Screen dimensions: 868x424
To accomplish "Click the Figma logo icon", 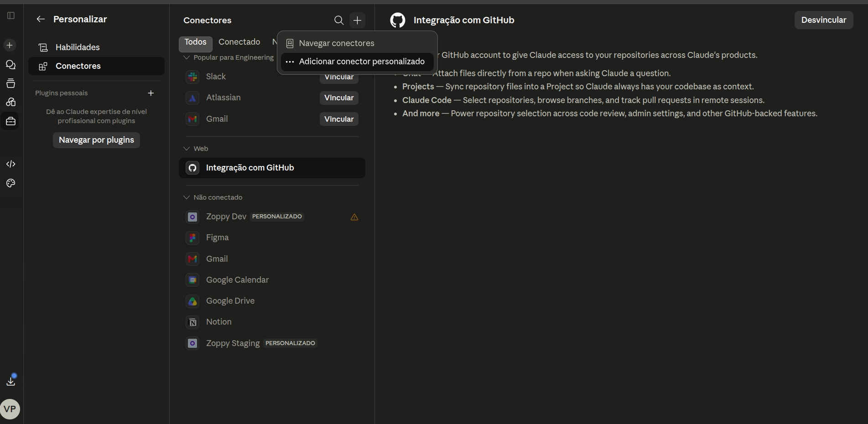I will click(x=192, y=238).
